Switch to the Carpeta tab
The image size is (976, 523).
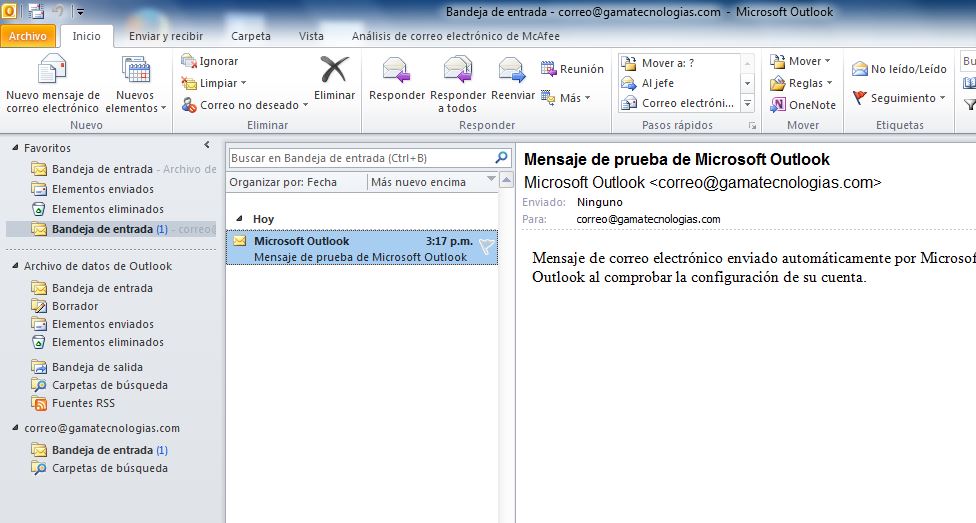pyautogui.click(x=251, y=36)
